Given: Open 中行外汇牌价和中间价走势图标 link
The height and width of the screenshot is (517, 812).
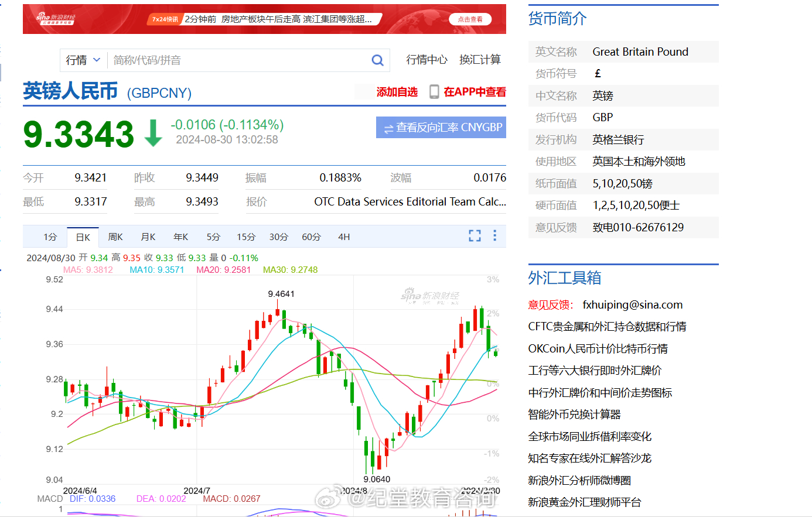Looking at the screenshot, I should point(600,392).
